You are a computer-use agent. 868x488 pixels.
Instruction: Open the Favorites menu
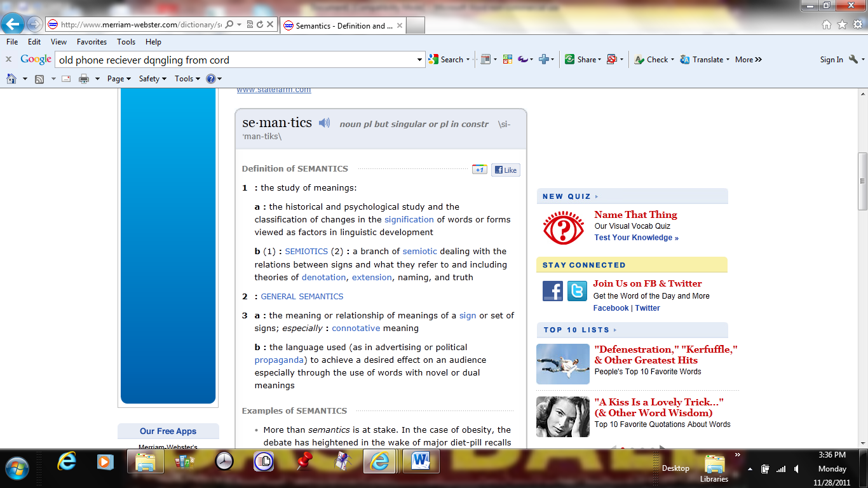point(92,42)
